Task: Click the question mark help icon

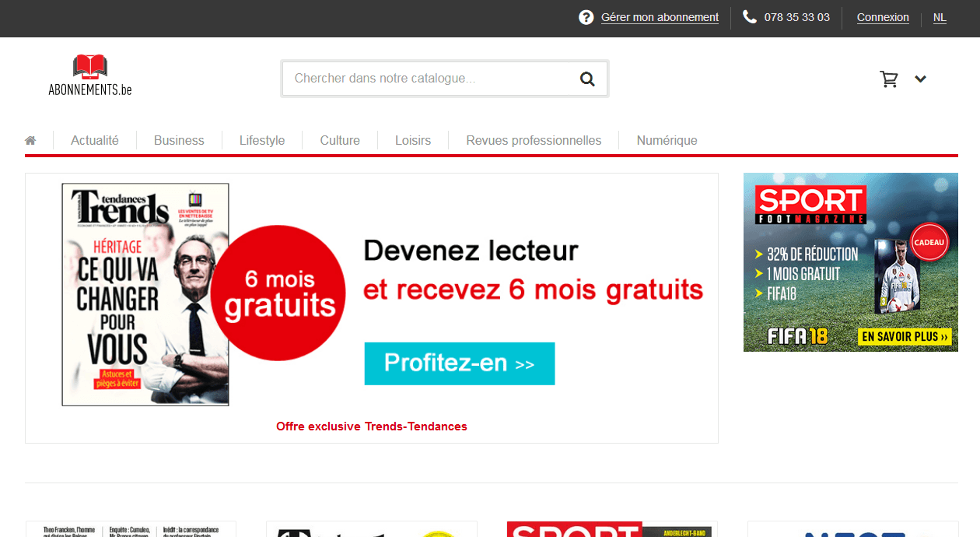Action: 586,17
